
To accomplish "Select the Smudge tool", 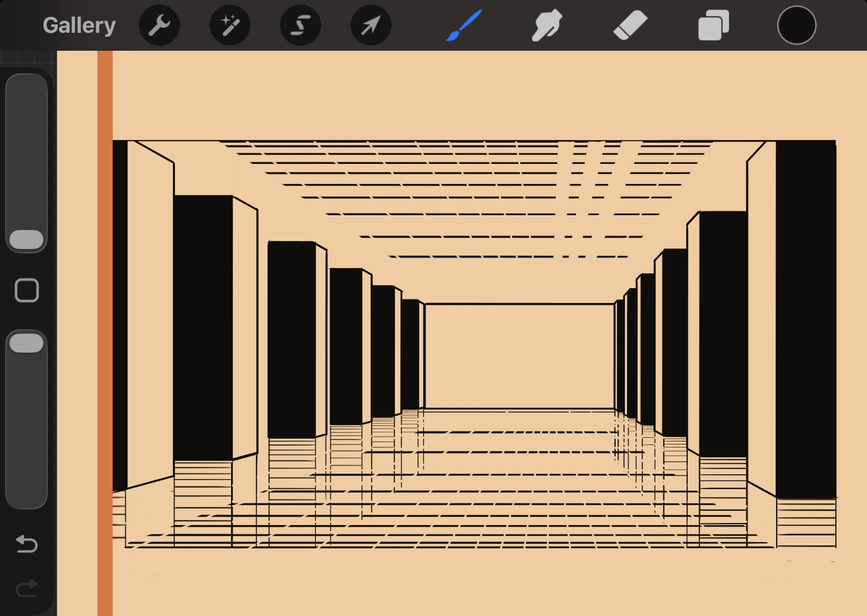I will click(547, 25).
